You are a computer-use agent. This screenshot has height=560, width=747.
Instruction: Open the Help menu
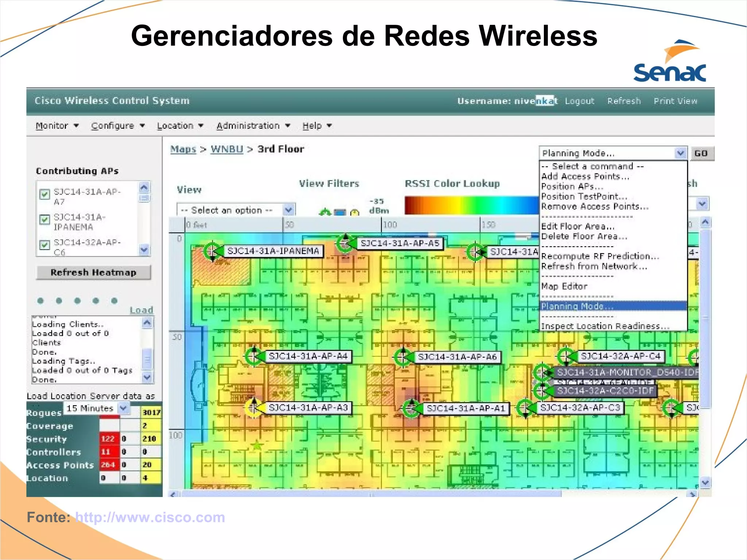(x=317, y=126)
